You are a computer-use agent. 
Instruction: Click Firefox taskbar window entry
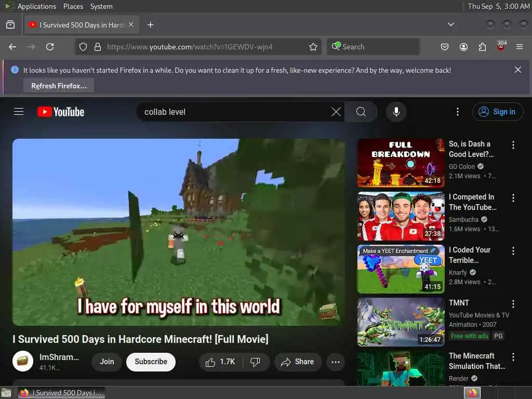pyautogui.click(x=61, y=393)
